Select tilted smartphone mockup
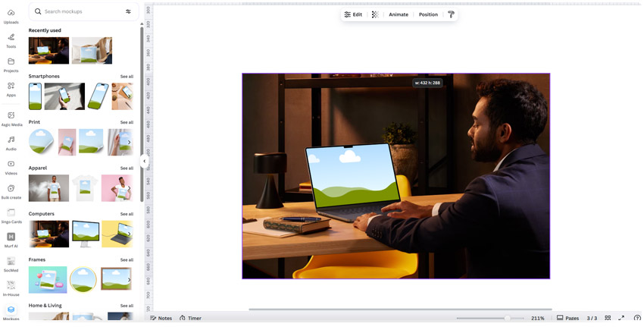644x327 pixels. 98,96
